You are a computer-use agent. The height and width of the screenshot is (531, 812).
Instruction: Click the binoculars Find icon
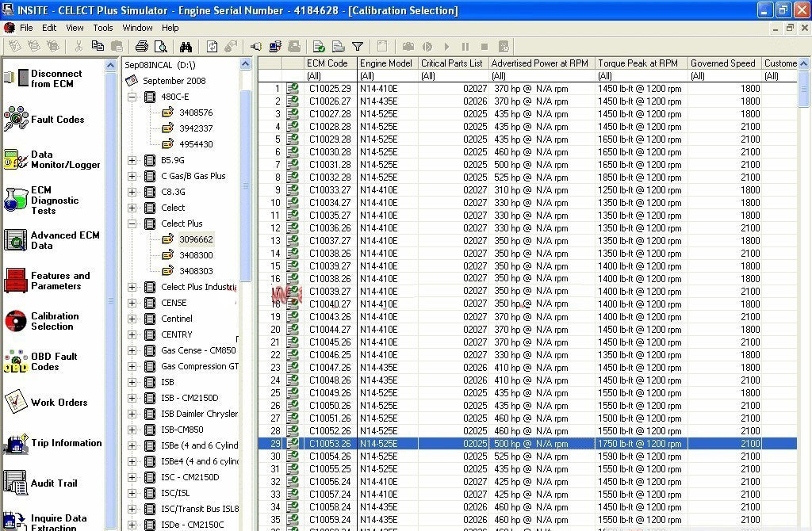[186, 47]
